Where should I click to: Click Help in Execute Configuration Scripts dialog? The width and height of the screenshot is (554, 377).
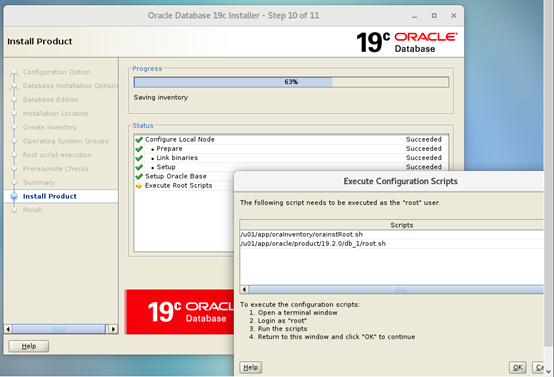coord(251,367)
